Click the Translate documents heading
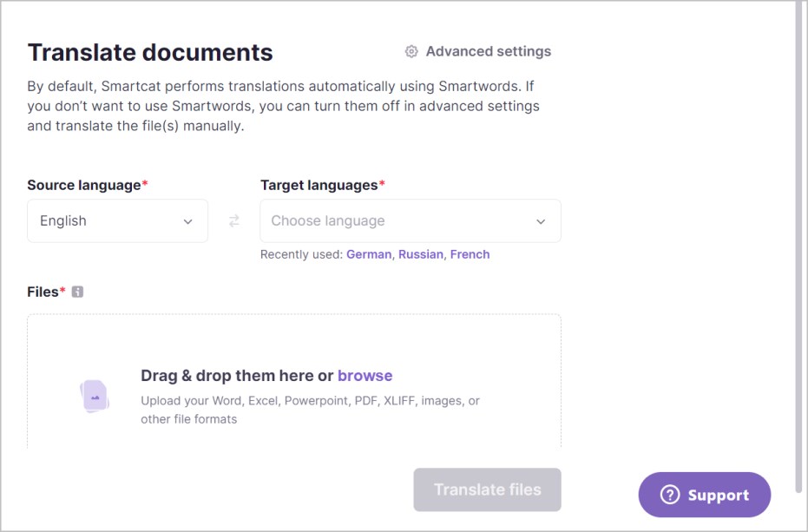 [x=150, y=53]
